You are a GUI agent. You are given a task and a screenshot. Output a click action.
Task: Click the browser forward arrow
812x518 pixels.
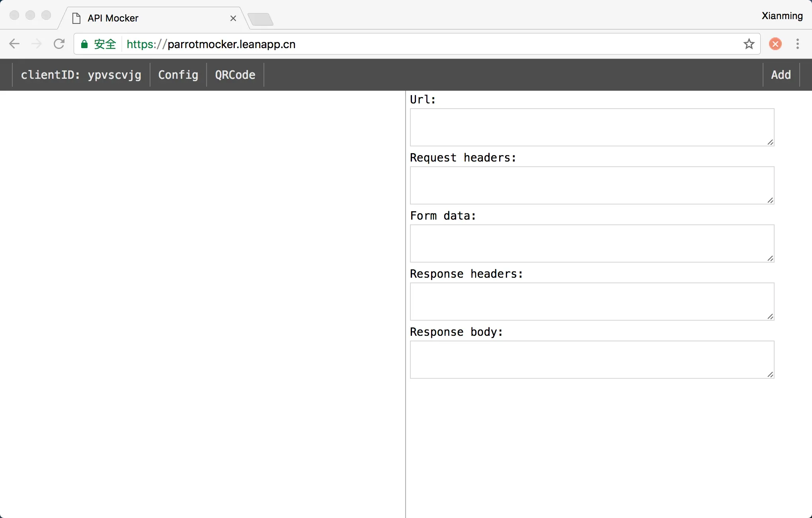(37, 44)
